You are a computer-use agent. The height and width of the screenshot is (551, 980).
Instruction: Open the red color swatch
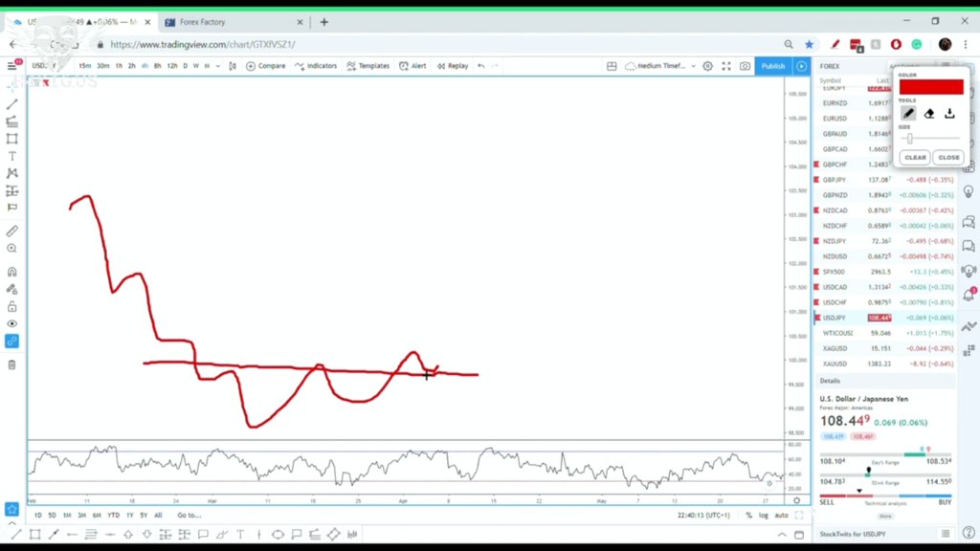[x=931, y=87]
